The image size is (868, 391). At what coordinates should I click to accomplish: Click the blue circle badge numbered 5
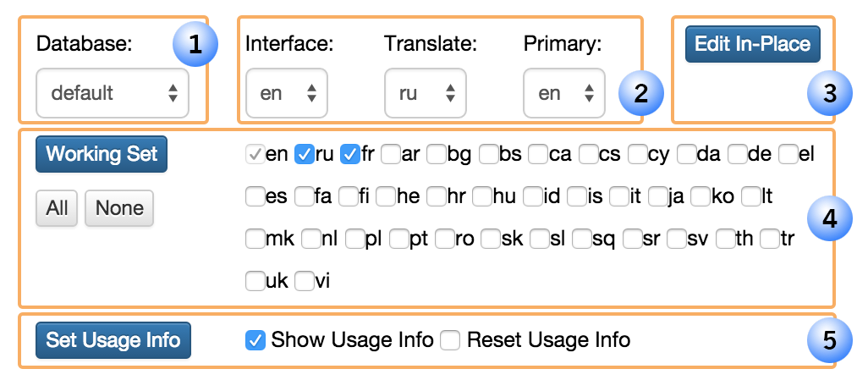[829, 341]
